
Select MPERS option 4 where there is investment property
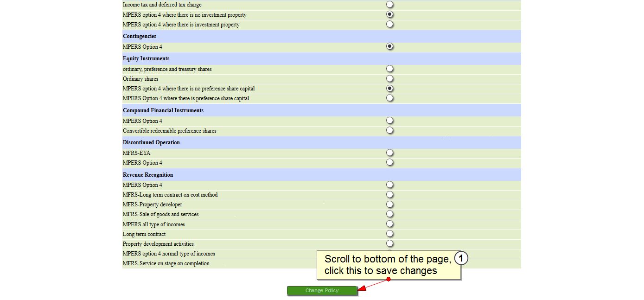point(390,24)
